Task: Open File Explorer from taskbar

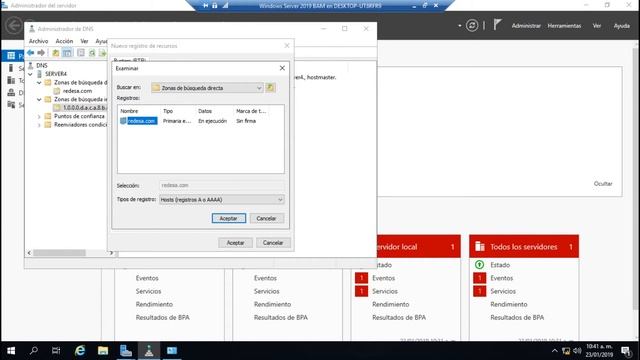Action: 103,351
